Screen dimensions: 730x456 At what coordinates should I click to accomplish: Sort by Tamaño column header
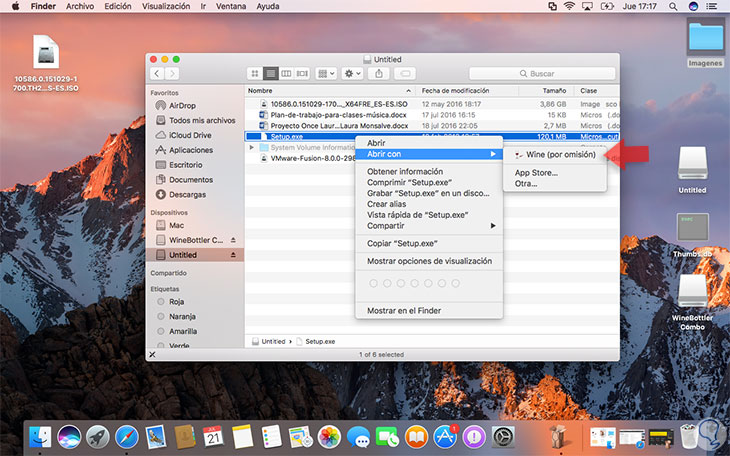[548, 91]
